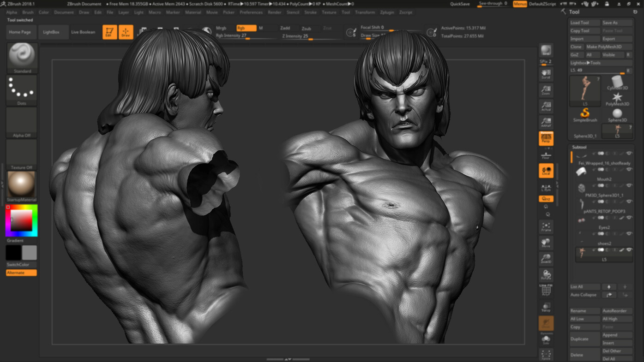Toggle PolyF polyframe display

click(x=546, y=290)
